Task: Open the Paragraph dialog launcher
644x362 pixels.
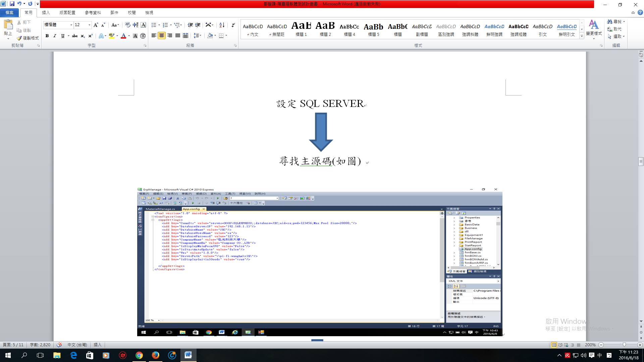Action: pos(235,46)
